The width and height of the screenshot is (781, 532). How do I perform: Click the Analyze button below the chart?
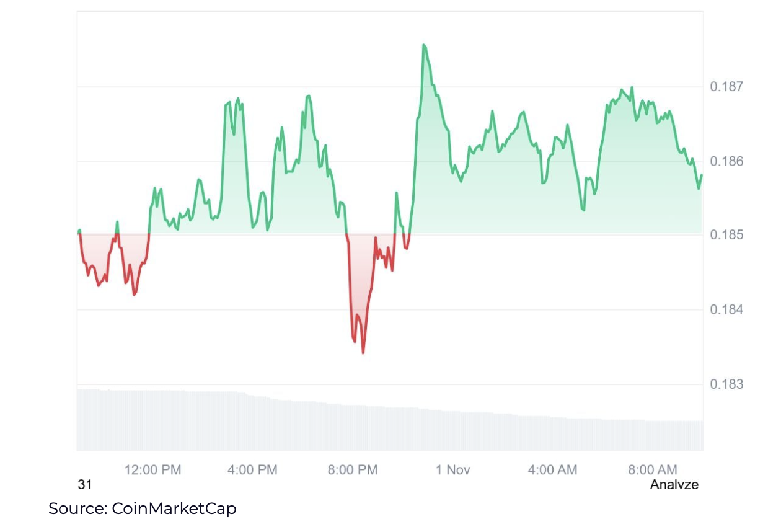674,485
